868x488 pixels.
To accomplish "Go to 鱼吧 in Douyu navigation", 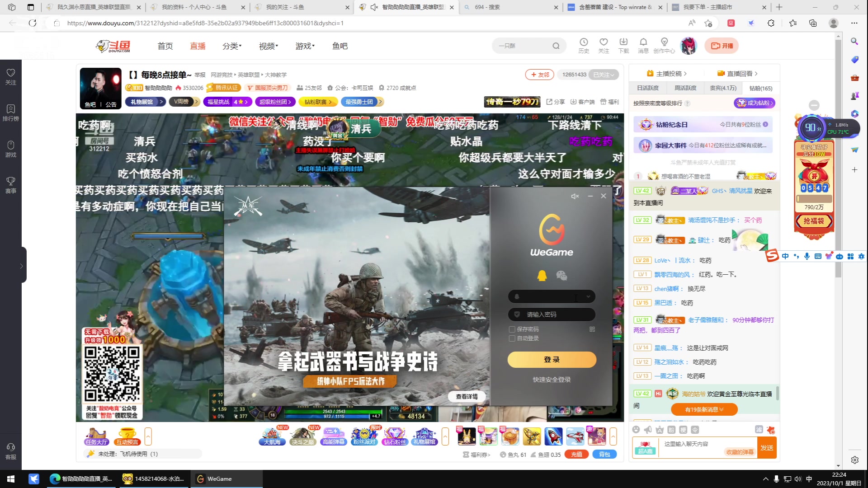I will (340, 46).
